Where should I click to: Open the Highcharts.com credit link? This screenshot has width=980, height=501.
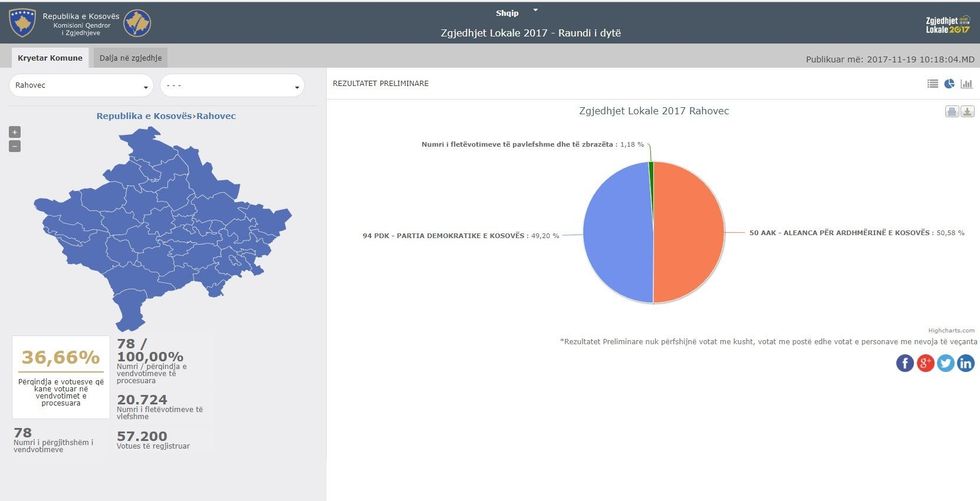(x=950, y=329)
